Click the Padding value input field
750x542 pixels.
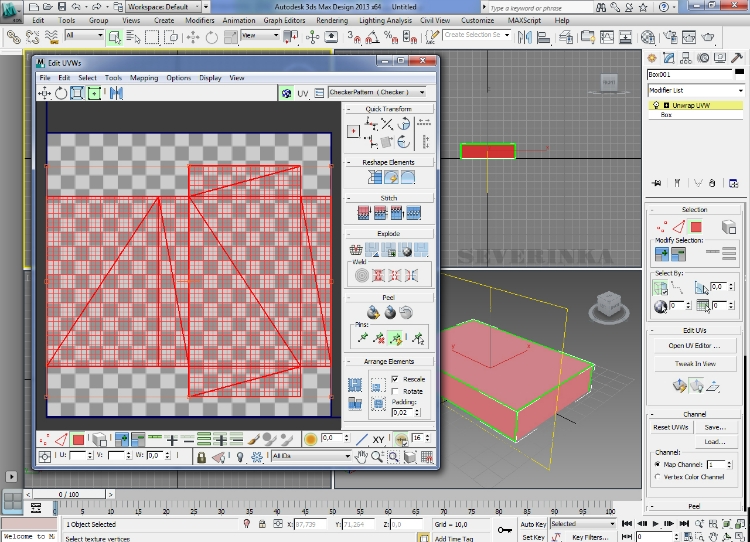(402, 412)
